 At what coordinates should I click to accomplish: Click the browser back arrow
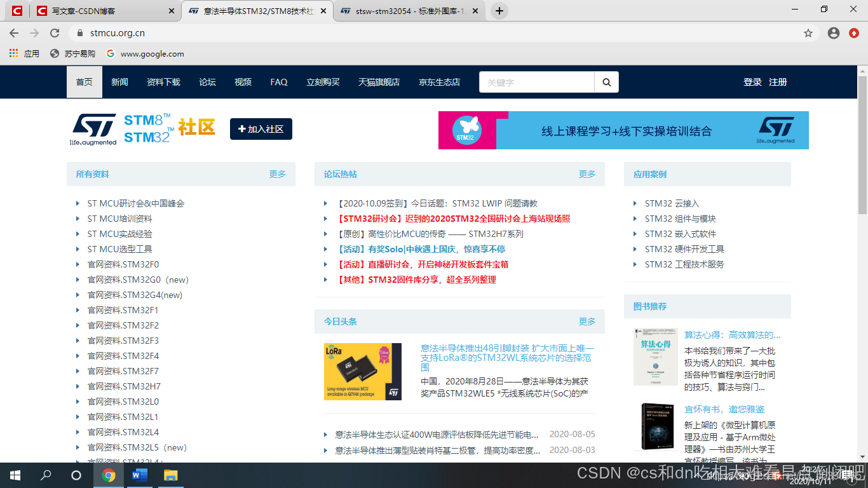tap(14, 33)
